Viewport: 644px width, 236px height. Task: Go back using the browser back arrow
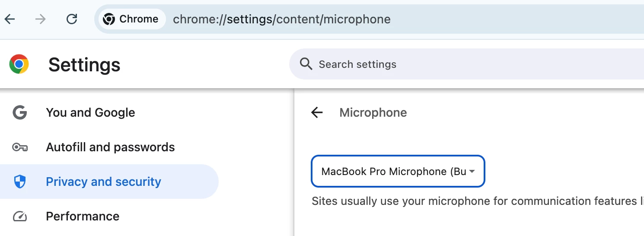point(10,19)
